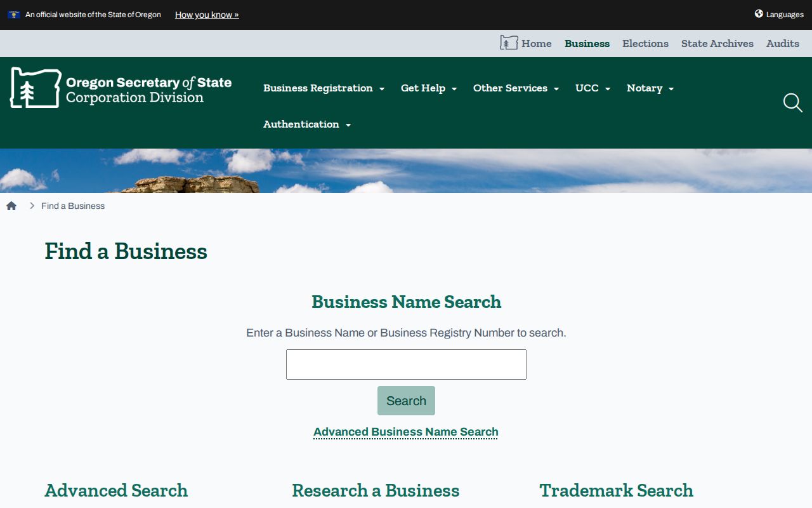This screenshot has width=812, height=508.
Task: Expand the Get Help menu
Action: [429, 88]
